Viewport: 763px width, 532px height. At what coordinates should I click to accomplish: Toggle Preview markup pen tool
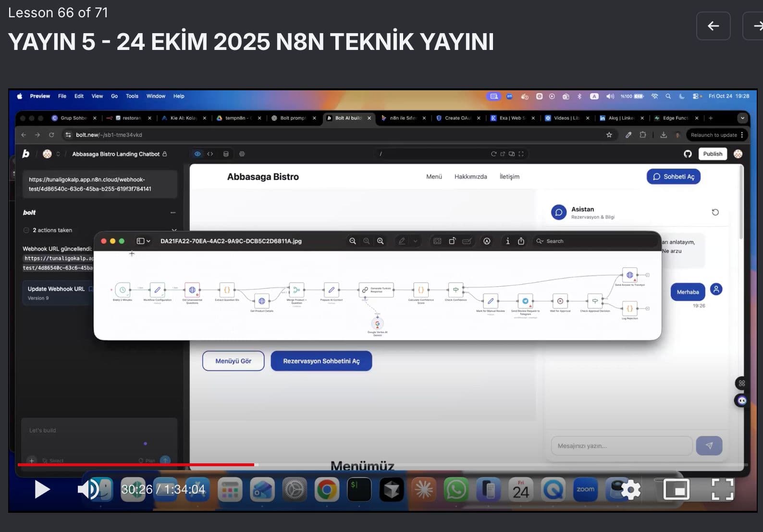[402, 241]
